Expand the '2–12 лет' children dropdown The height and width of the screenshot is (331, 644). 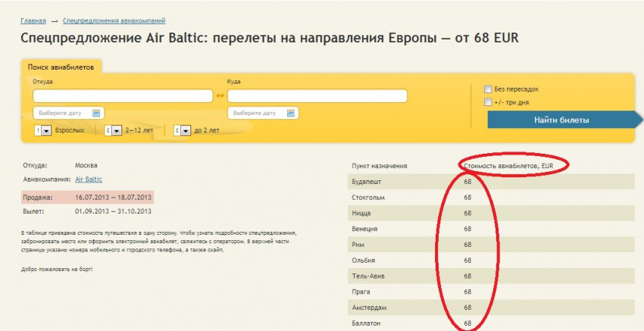click(x=116, y=131)
